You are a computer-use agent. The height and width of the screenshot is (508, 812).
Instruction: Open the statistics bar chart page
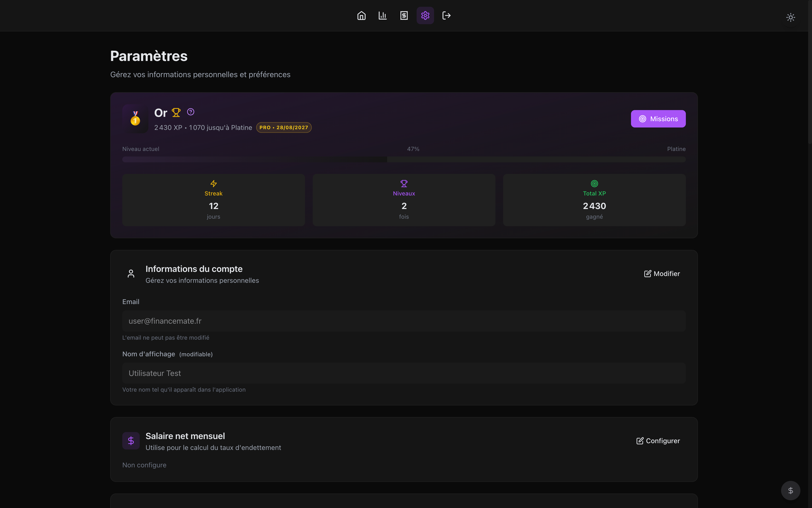[x=383, y=15]
